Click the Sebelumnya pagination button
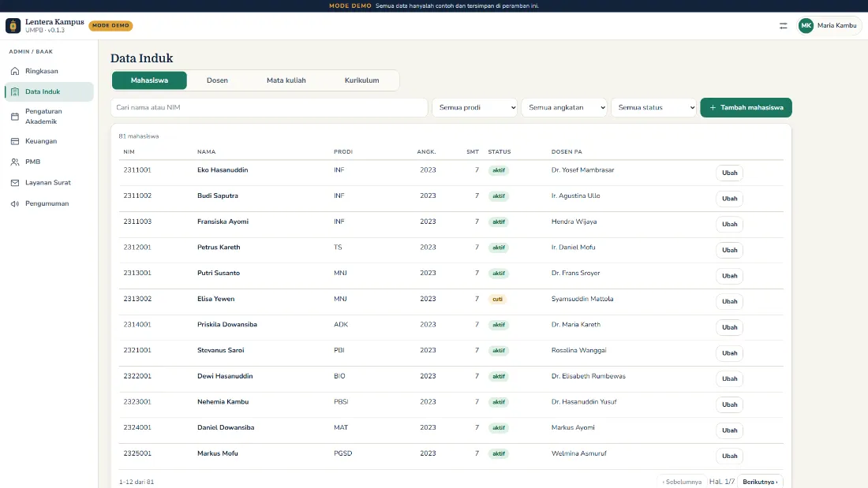The image size is (868, 488). [682, 482]
